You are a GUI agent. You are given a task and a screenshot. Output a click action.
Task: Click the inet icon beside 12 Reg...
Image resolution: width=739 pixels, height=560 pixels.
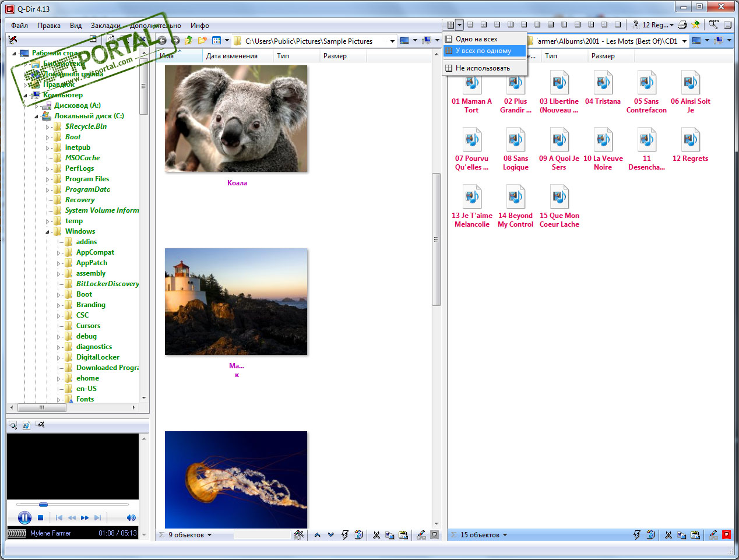[636, 24]
